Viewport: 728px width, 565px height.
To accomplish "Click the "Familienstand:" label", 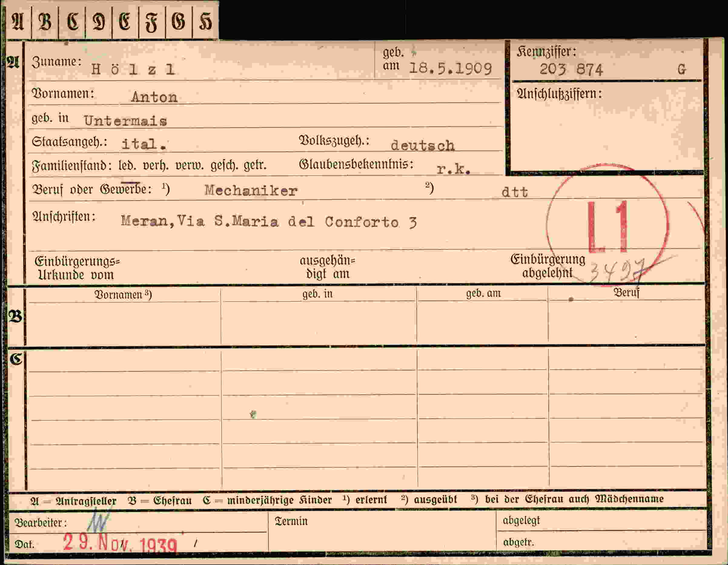I will tap(72, 166).
